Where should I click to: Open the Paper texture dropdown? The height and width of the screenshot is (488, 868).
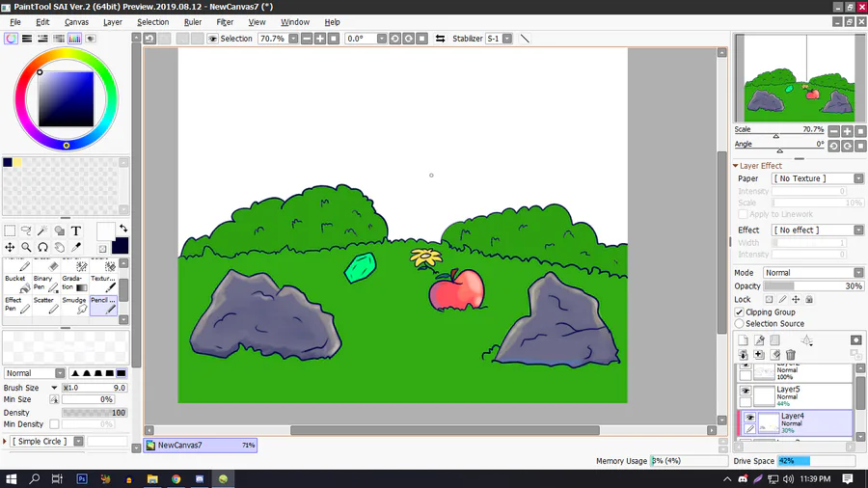[817, 178]
